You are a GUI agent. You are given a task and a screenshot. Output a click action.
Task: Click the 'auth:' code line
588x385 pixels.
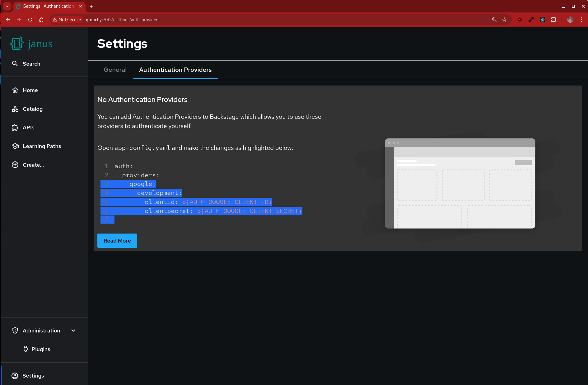(124, 166)
